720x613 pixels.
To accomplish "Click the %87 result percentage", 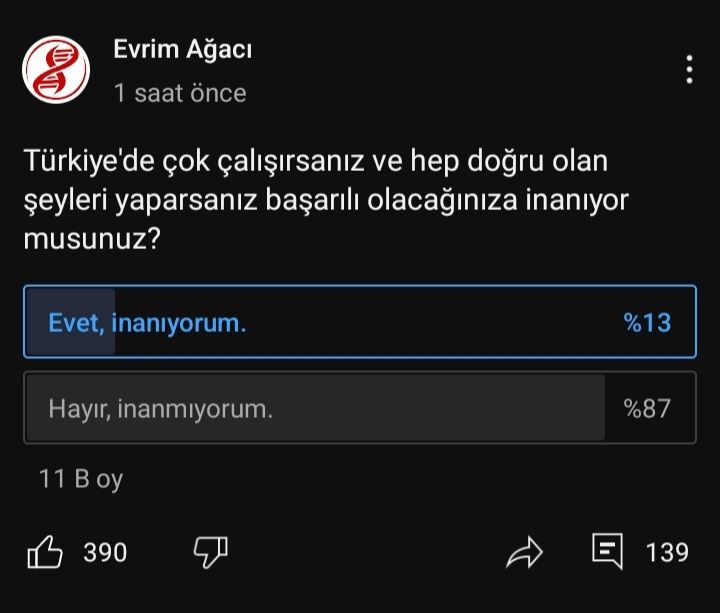I will coord(647,408).
